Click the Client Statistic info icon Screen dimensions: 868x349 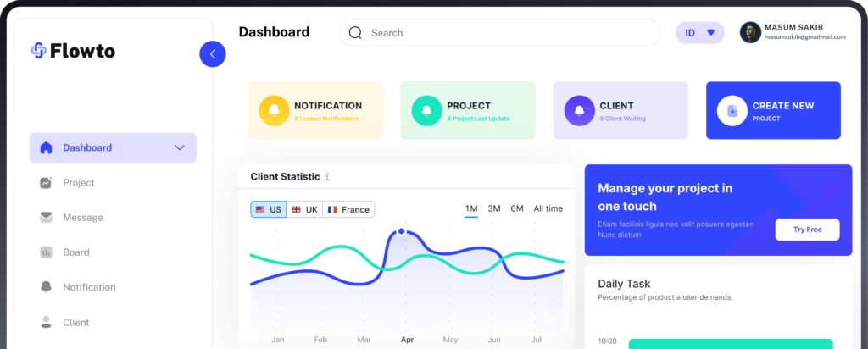click(x=327, y=177)
